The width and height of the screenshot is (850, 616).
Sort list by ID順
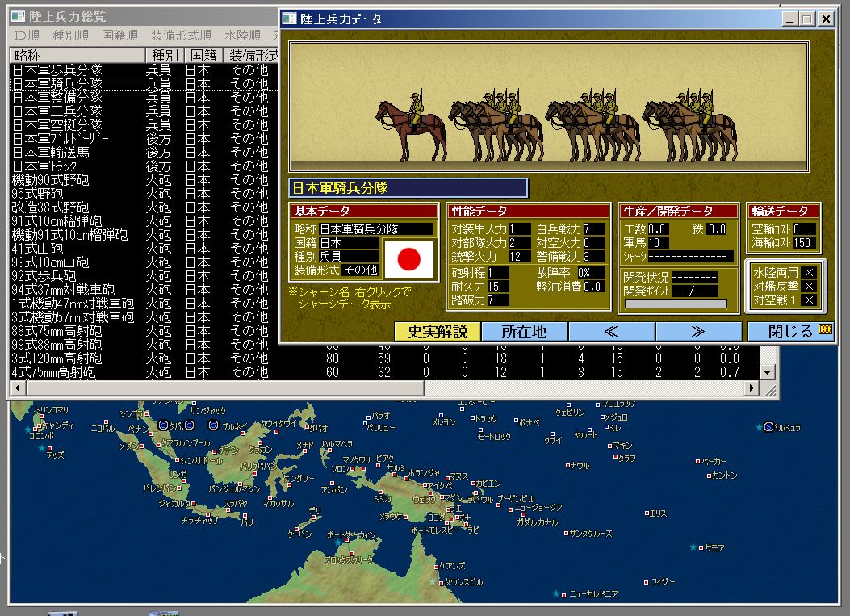coord(27,36)
